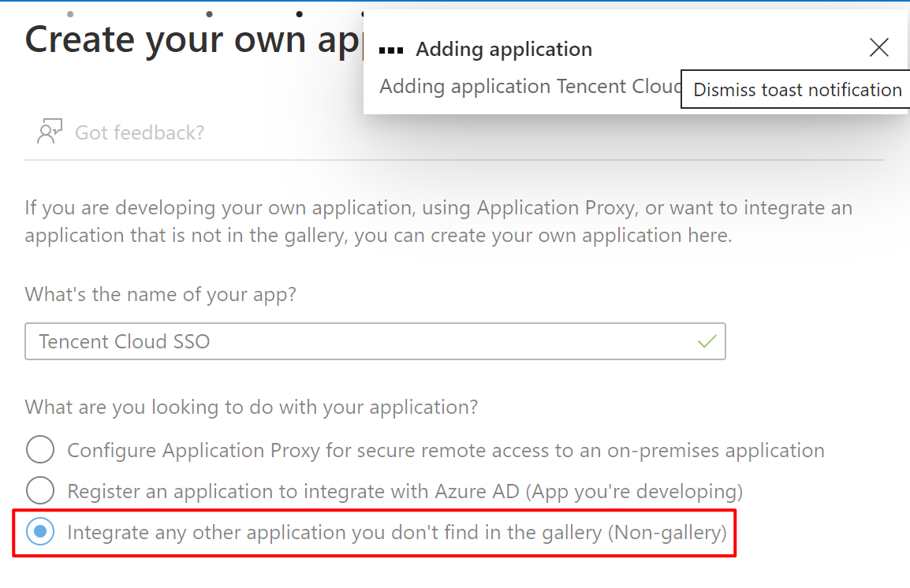Click the "What are you looking to do" question
This screenshot has width=910, height=588.
click(x=252, y=408)
